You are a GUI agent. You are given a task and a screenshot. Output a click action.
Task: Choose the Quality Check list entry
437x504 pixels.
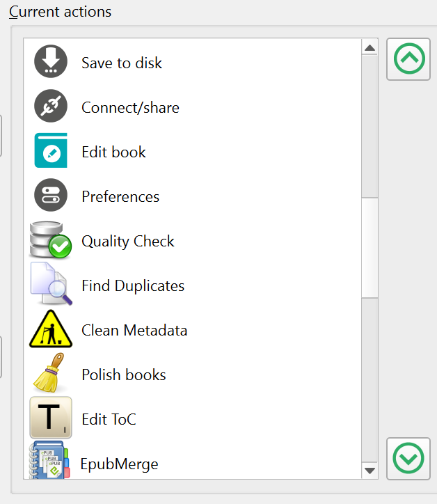pyautogui.click(x=128, y=241)
